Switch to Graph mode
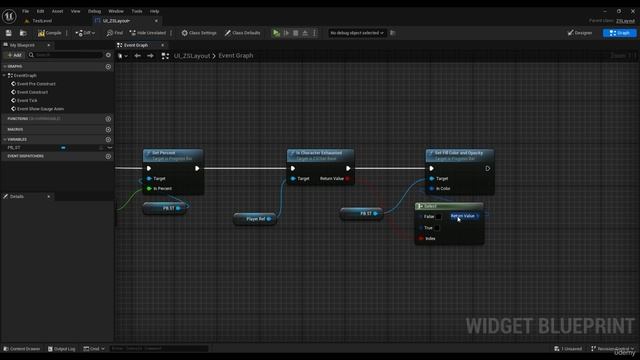640x360 pixels. coord(620,33)
